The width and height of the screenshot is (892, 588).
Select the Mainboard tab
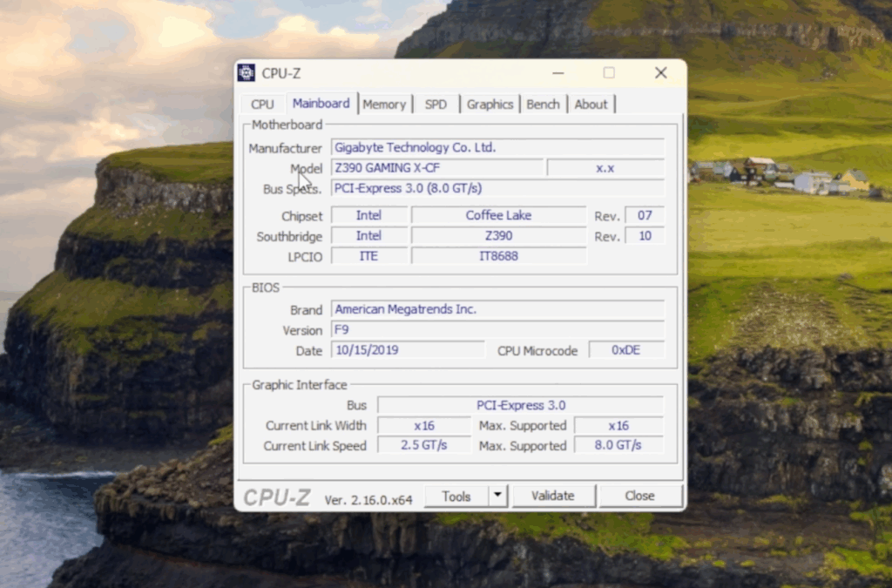(x=321, y=104)
